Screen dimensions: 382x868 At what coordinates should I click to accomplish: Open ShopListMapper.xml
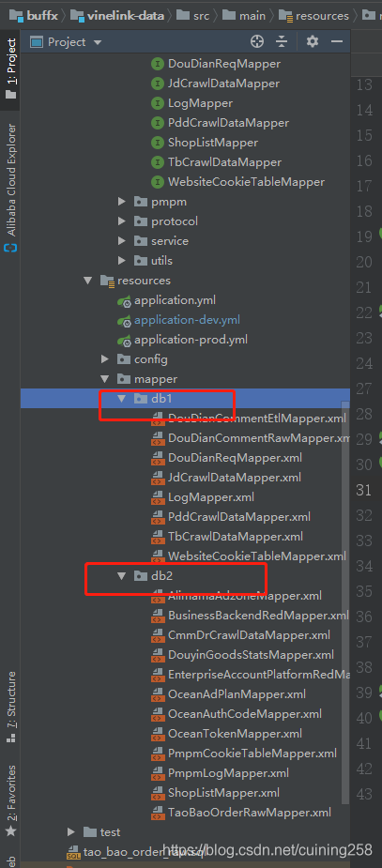tap(224, 793)
